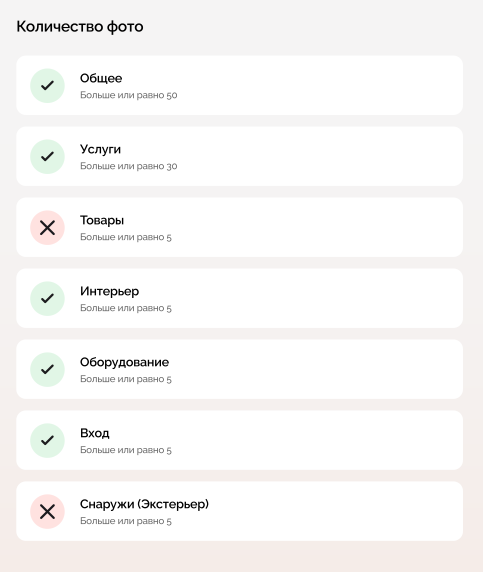Select the Снаружи (Экстерьер) title text
This screenshot has width=483, height=572.
pos(144,504)
